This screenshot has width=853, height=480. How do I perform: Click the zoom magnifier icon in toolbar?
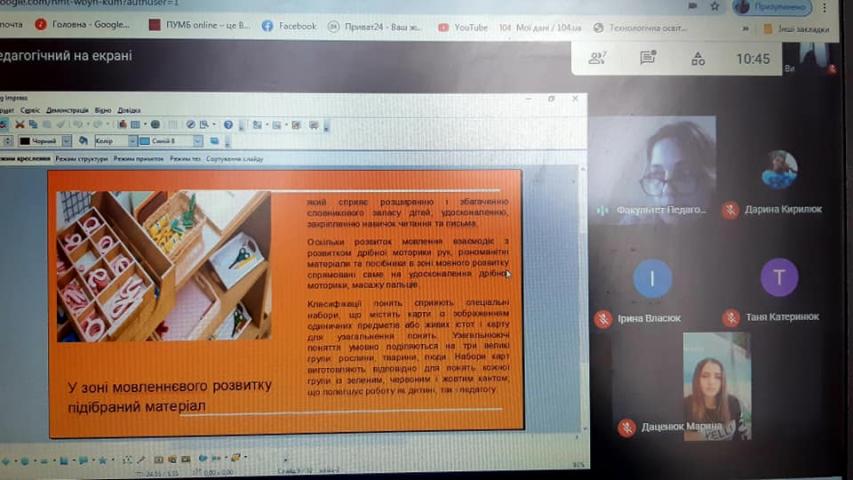click(204, 125)
